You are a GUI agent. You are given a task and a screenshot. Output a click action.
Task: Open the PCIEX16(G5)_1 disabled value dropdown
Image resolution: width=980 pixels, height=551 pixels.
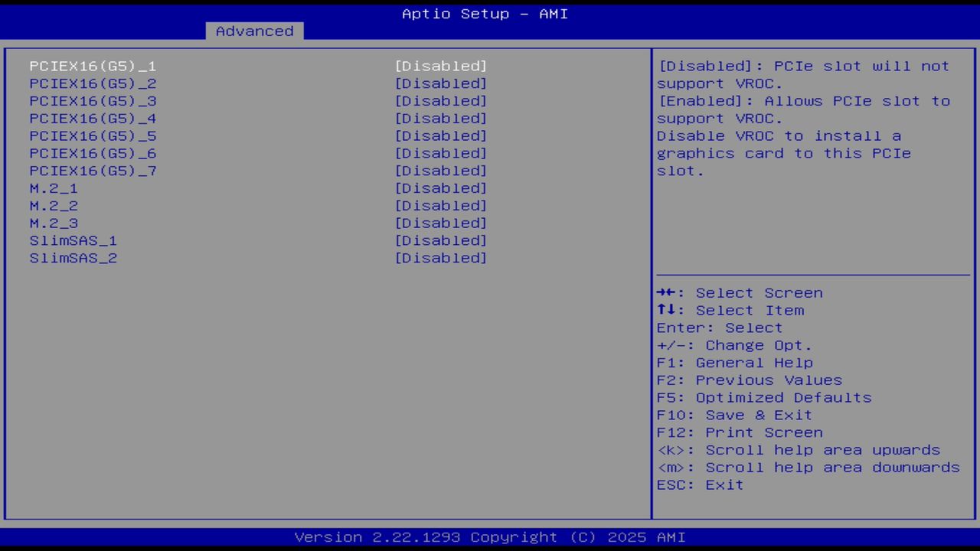click(x=441, y=66)
